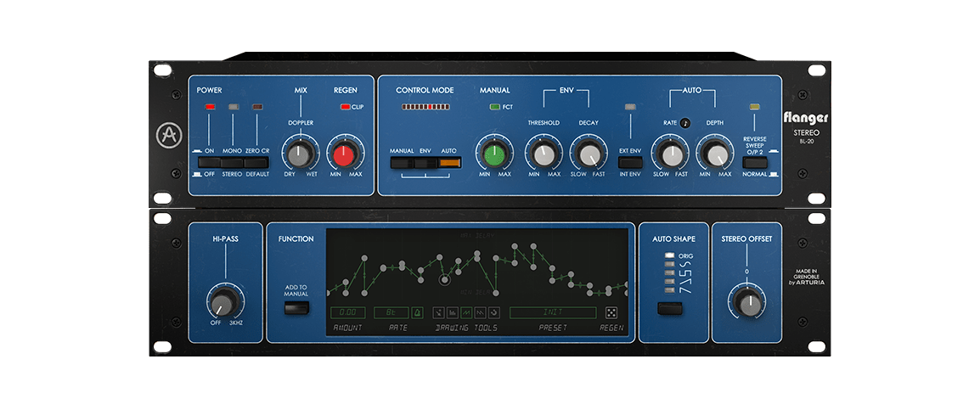The image size is (980, 393).
Task: Toggle the ZERO CR/DEFAULT switch
Action: [x=256, y=162]
